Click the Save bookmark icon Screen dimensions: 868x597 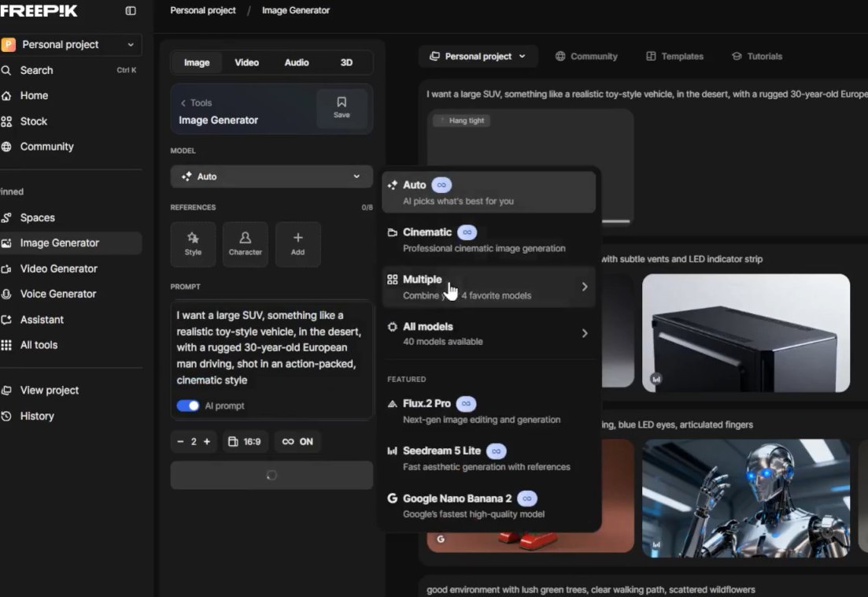pos(342,108)
